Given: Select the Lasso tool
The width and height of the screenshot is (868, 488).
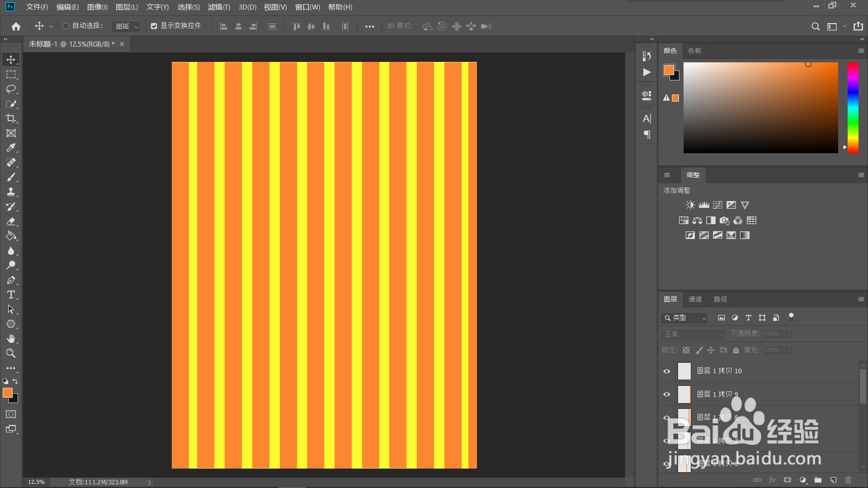Looking at the screenshot, I should (11, 89).
